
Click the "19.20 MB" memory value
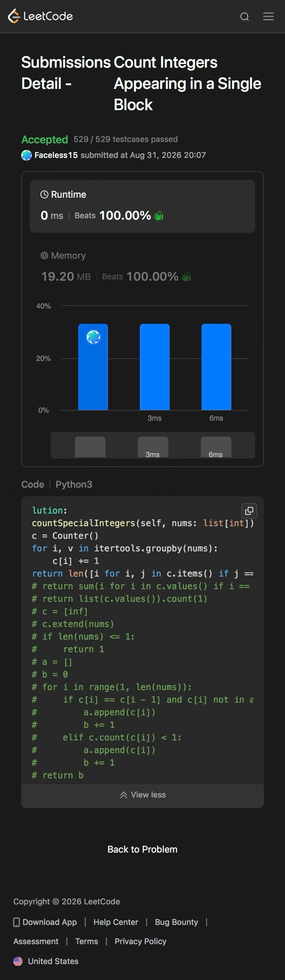coord(66,277)
